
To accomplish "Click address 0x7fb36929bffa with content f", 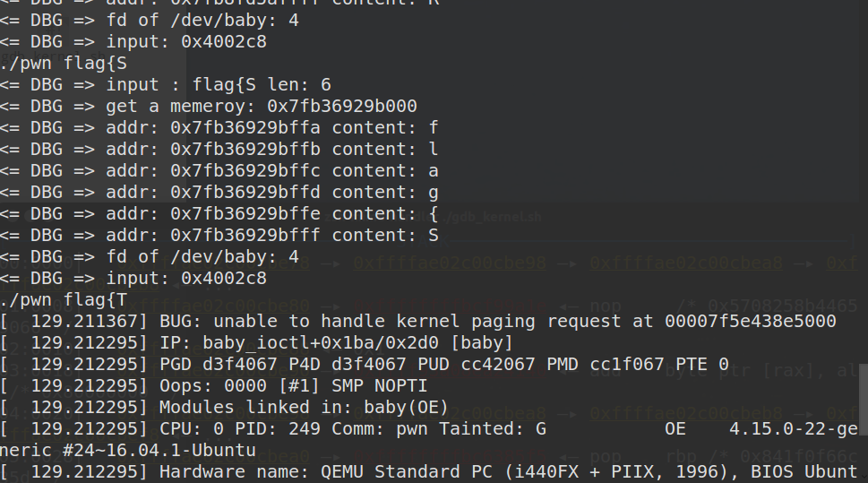I will [245, 128].
